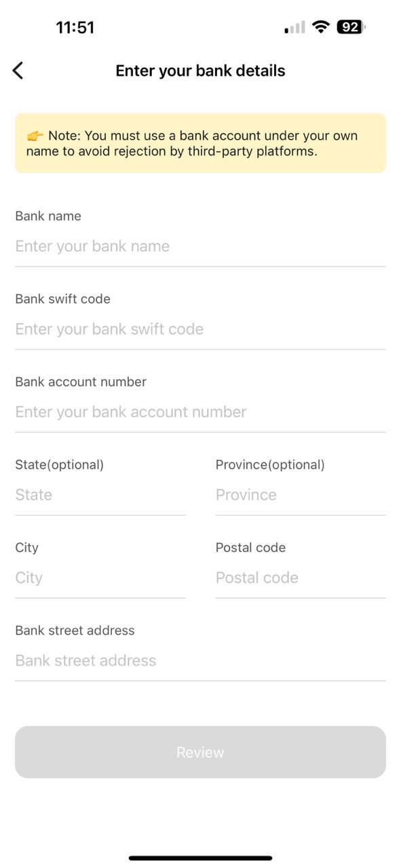The height and width of the screenshot is (868, 401).
Task: Tap the back arrow icon
Action: click(18, 70)
